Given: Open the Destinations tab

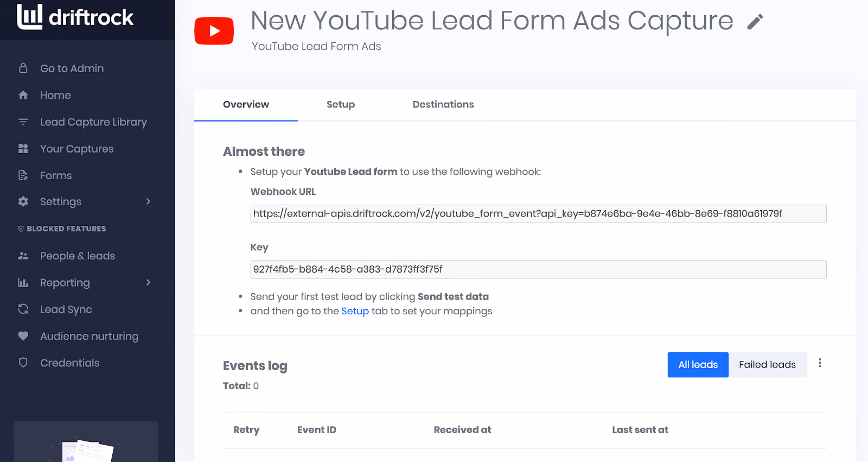Looking at the screenshot, I should pos(443,104).
